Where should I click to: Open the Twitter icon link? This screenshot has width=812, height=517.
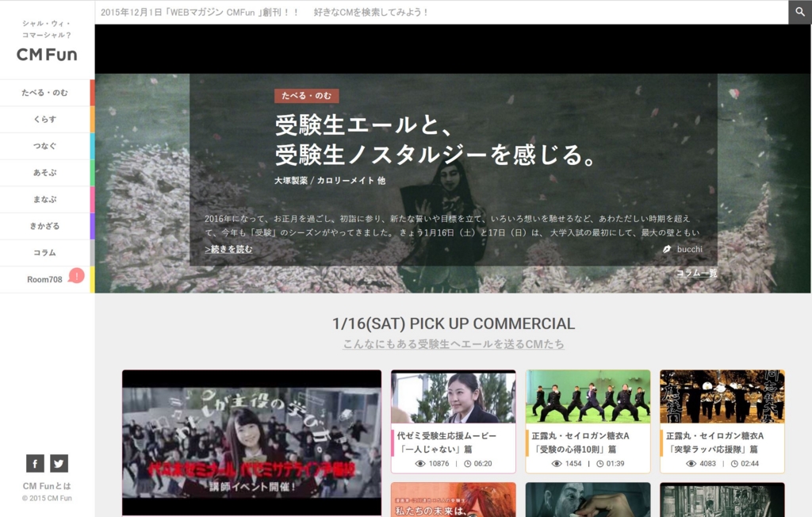[x=59, y=463]
